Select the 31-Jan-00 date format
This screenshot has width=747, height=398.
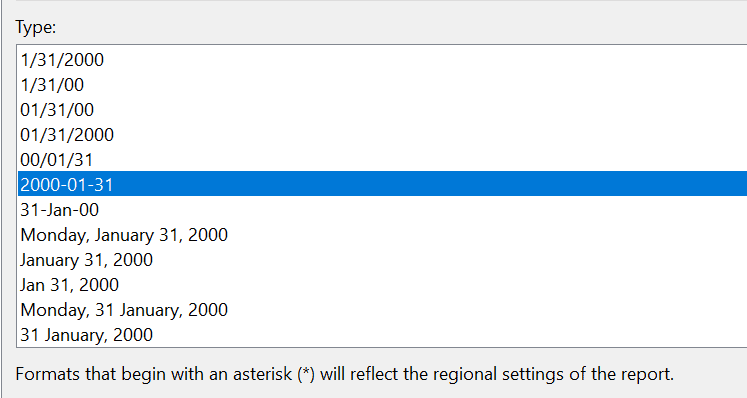click(x=382, y=210)
